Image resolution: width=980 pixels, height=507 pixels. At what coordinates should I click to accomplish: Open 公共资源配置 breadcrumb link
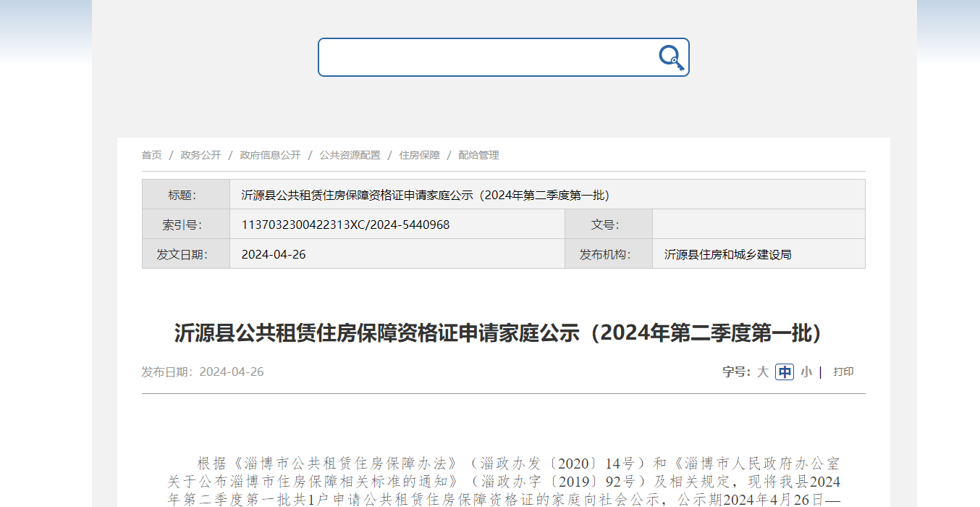(x=350, y=155)
